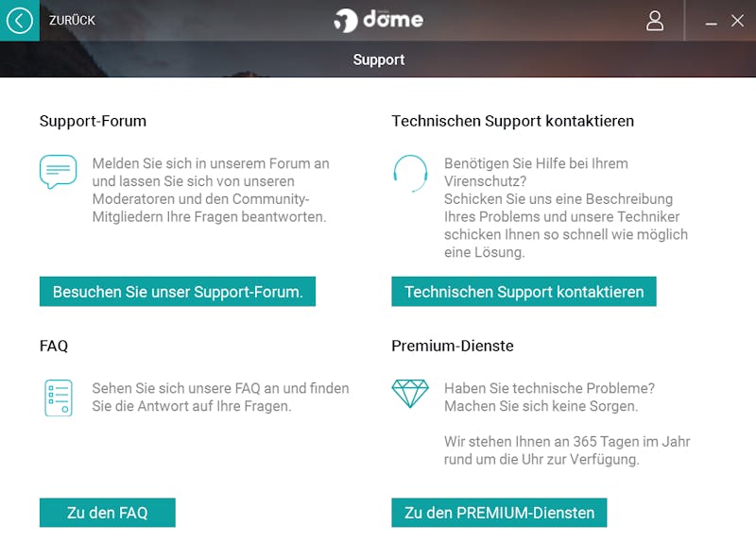This screenshot has width=756, height=559.
Task: Click the 'Support-Forum' section heading
Action: [93, 121]
